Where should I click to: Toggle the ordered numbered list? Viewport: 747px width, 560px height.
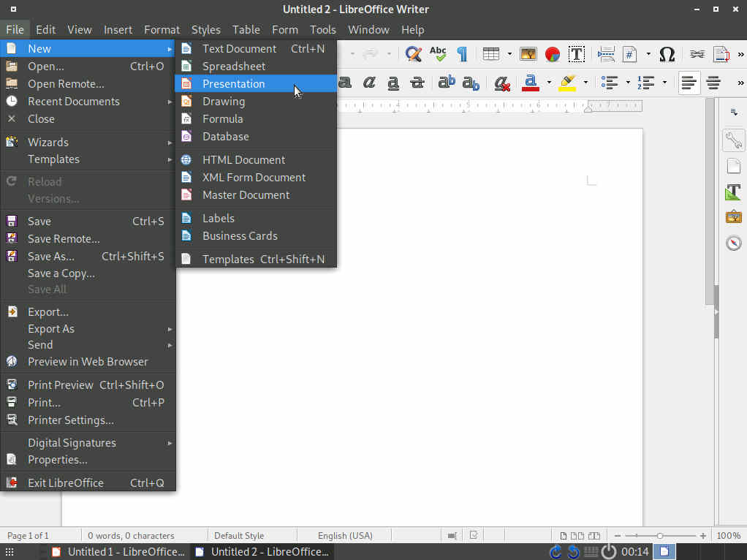pos(646,83)
